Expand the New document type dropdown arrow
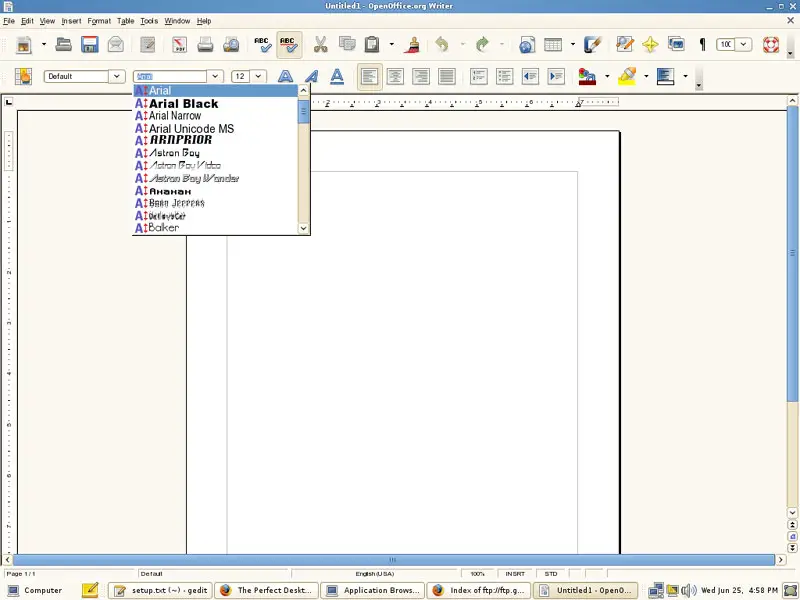 43,45
